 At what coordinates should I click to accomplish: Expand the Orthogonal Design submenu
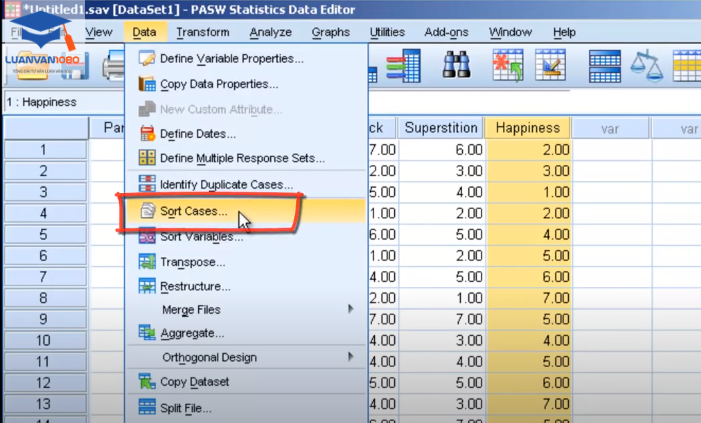[245, 357]
